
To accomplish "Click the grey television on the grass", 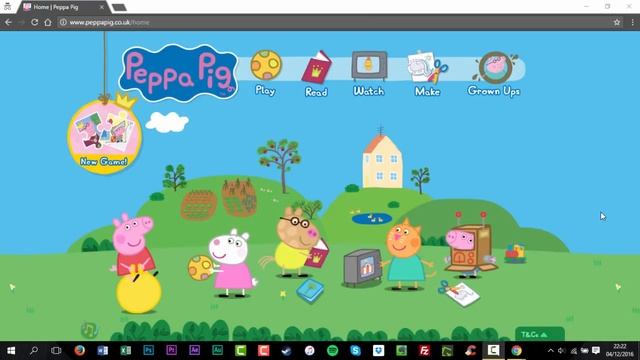I will 362,268.
